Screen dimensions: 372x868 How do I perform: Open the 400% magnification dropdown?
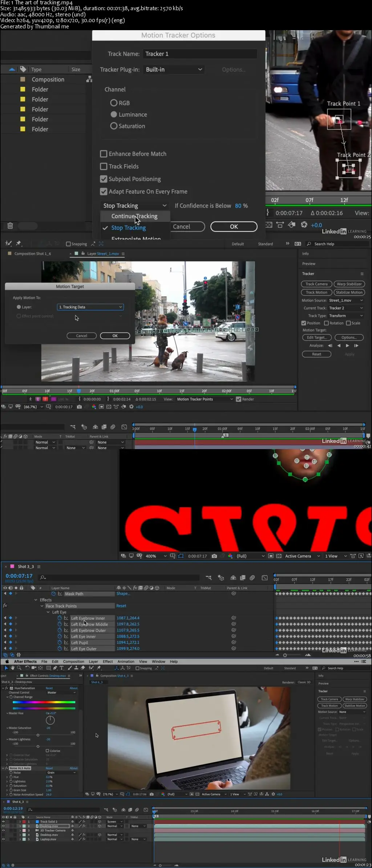[x=156, y=556]
